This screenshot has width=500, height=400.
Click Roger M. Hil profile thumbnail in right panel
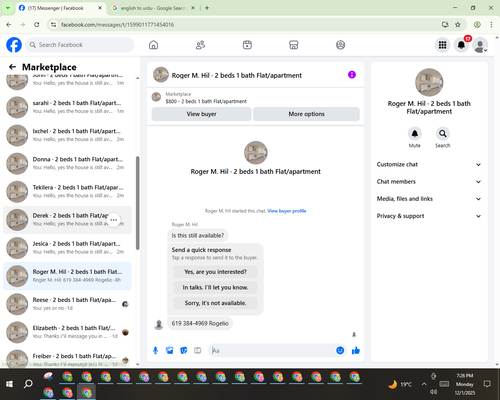click(429, 82)
